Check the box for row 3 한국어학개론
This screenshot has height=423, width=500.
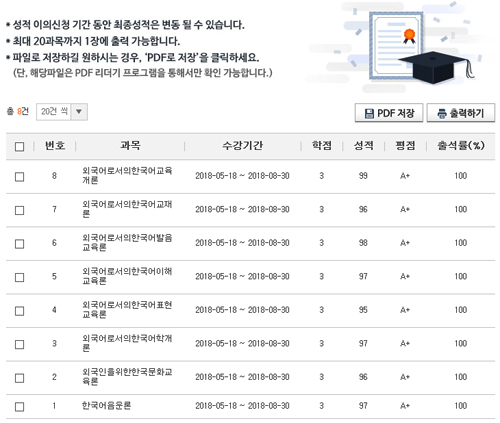(20, 344)
